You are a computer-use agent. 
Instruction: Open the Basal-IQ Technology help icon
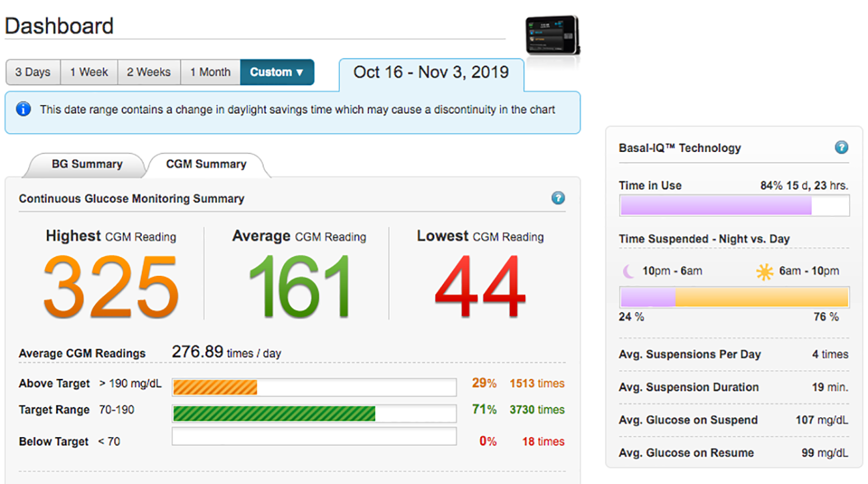(841, 148)
